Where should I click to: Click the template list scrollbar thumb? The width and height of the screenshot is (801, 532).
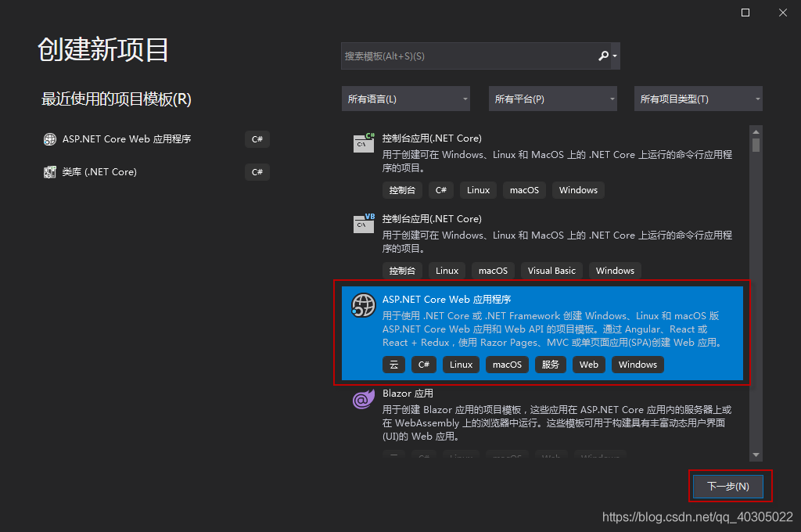756,146
